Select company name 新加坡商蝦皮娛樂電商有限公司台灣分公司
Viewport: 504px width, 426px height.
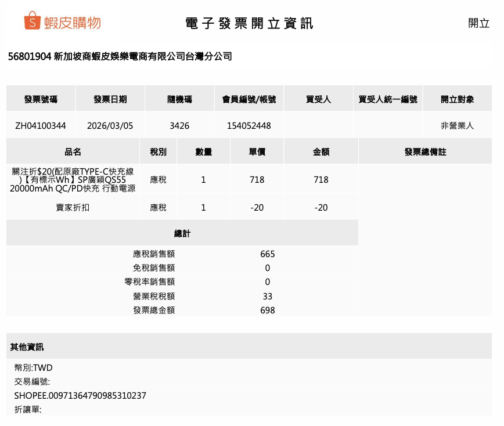[143, 57]
